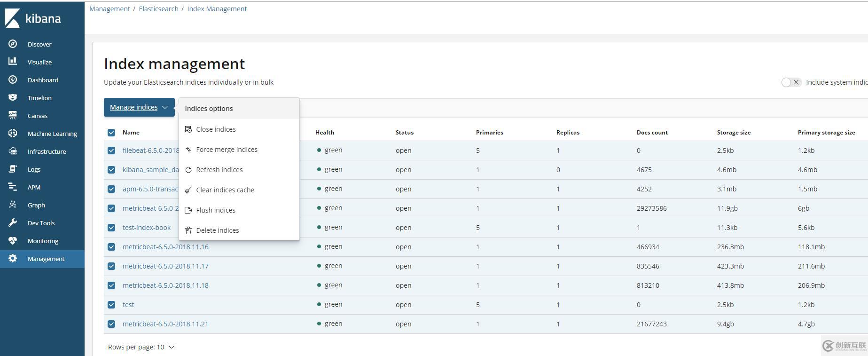868x356 pixels.
Task: Open the Visualize bar chart icon
Action: [13, 62]
